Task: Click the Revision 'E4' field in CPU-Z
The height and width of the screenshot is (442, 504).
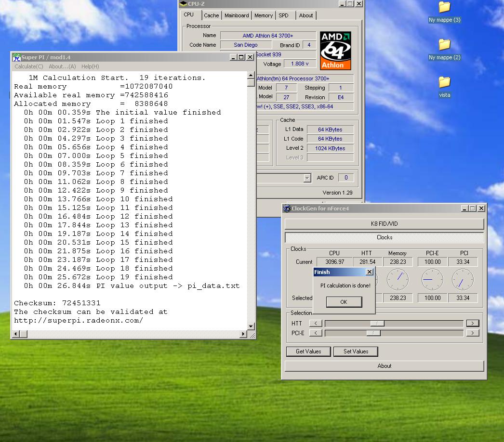Action: (x=341, y=97)
